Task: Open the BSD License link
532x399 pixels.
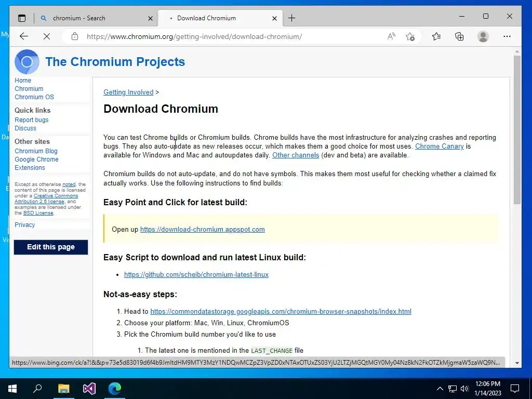Action: click(x=38, y=212)
